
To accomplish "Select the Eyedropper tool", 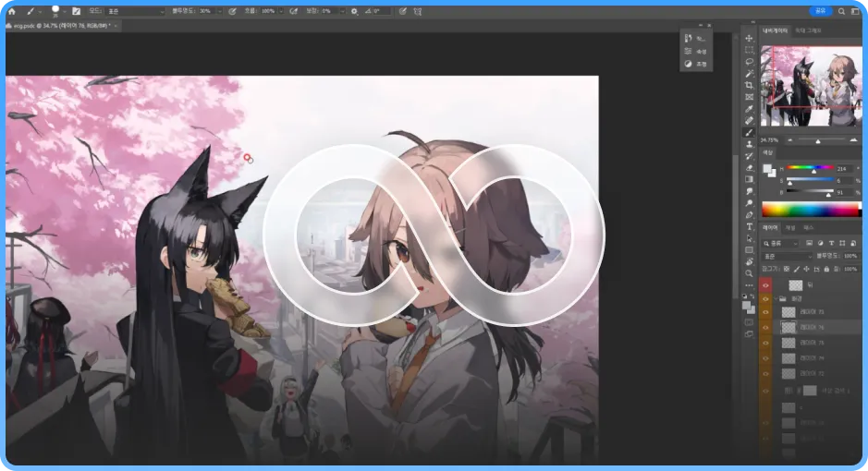I will [x=749, y=109].
